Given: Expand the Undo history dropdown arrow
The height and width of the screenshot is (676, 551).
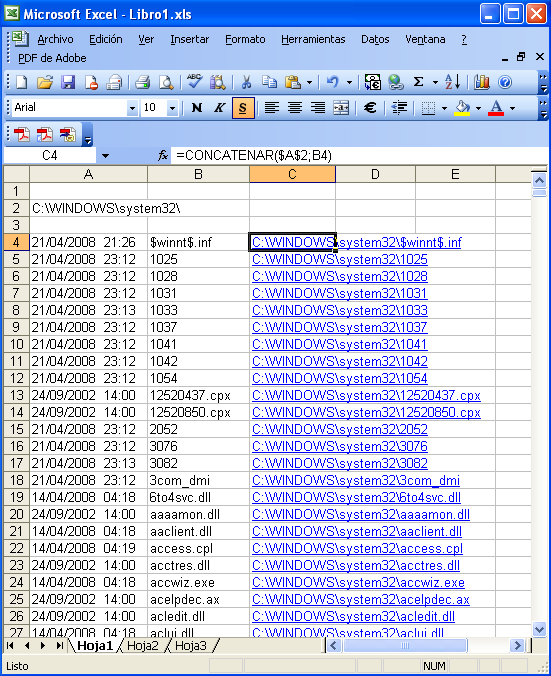Looking at the screenshot, I should pos(349,82).
